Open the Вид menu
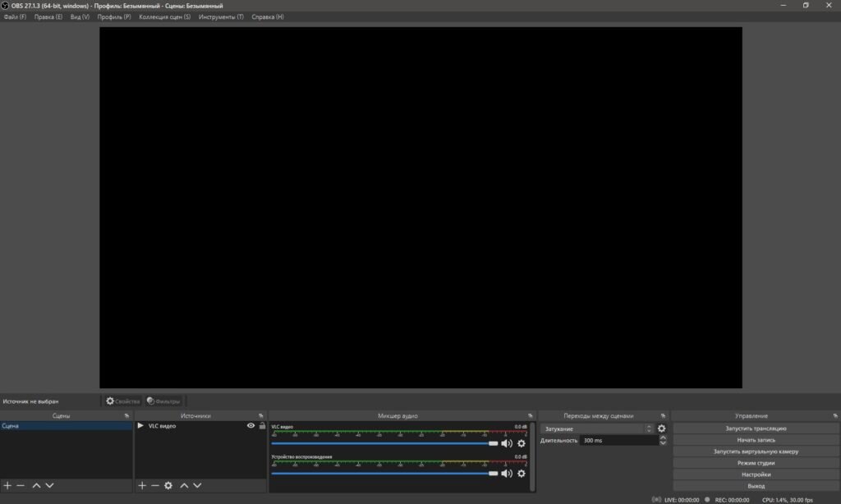The image size is (841, 504). [80, 16]
